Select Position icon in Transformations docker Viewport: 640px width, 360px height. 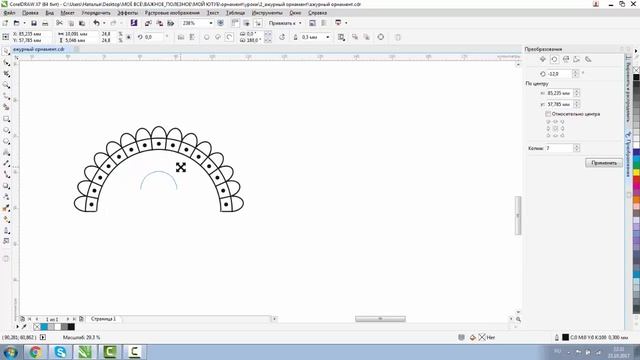(x=543, y=60)
